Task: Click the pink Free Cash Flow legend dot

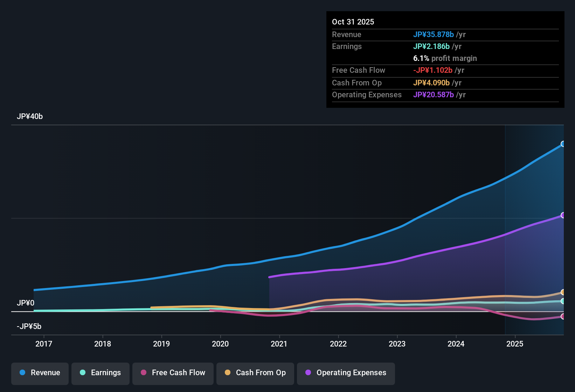Action: coord(143,373)
